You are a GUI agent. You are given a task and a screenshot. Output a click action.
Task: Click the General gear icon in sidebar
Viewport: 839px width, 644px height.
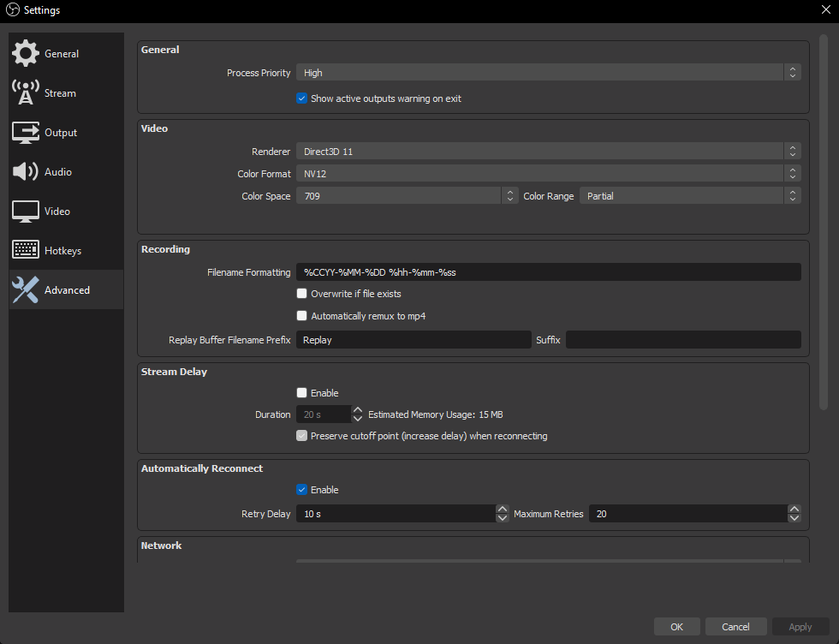[25, 54]
